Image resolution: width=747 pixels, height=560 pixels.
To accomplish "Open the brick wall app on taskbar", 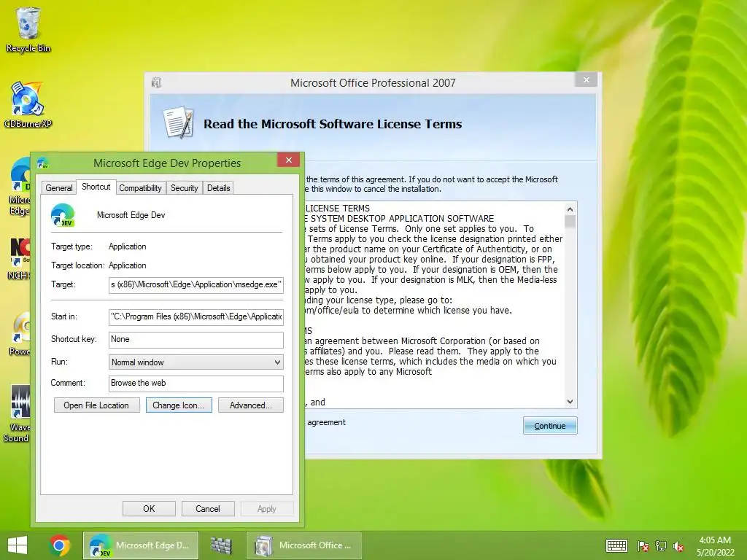I will [221, 545].
